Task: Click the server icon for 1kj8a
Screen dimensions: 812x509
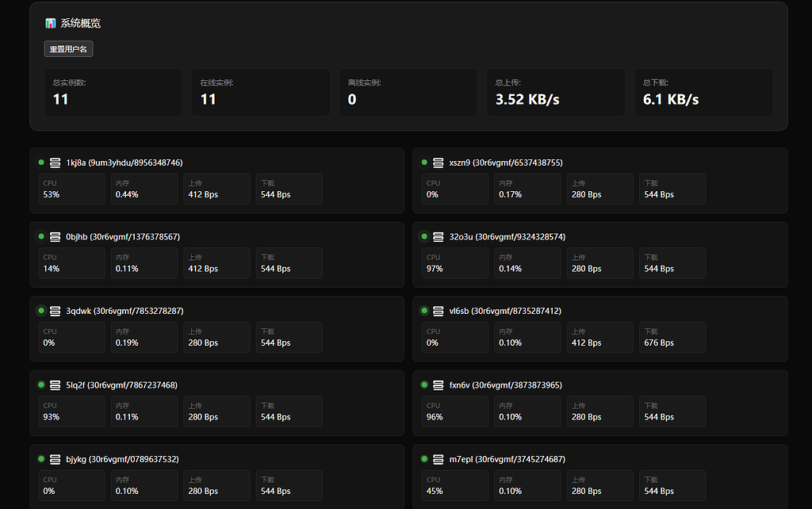Action: 55,163
